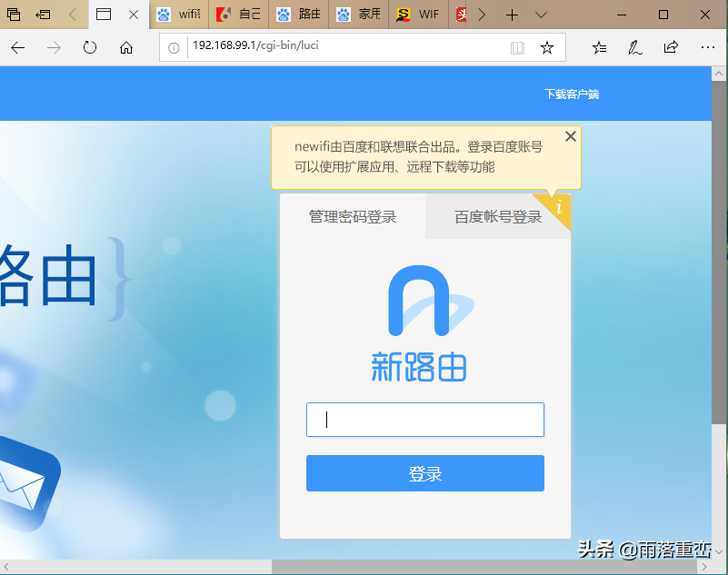Refresh the router login page
This screenshot has width=728, height=575.
(90, 47)
